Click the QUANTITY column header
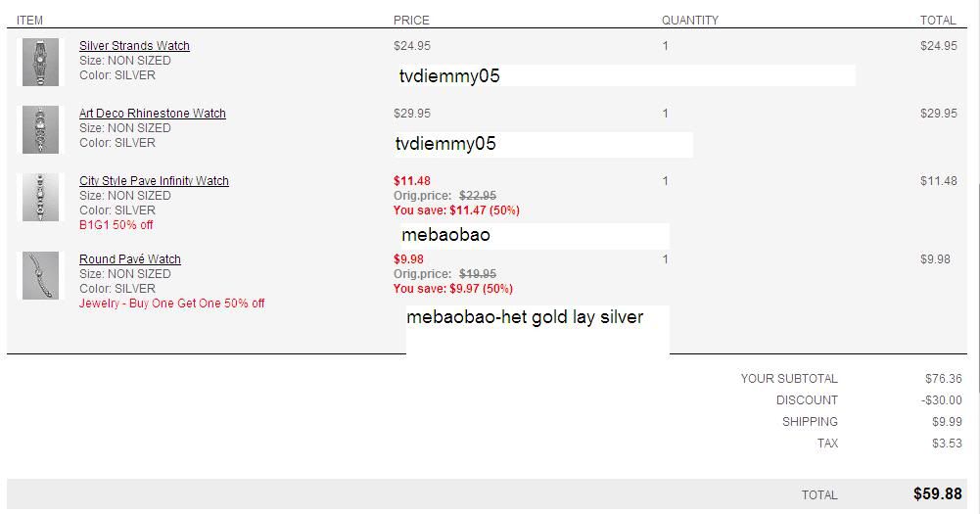This screenshot has height=514, width=980. 689,20
